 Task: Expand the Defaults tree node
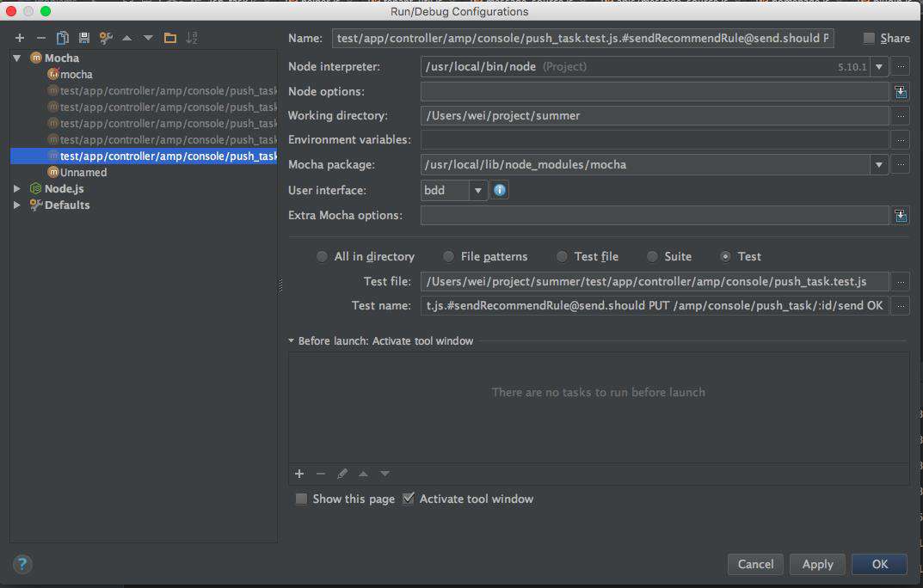pyautogui.click(x=17, y=205)
